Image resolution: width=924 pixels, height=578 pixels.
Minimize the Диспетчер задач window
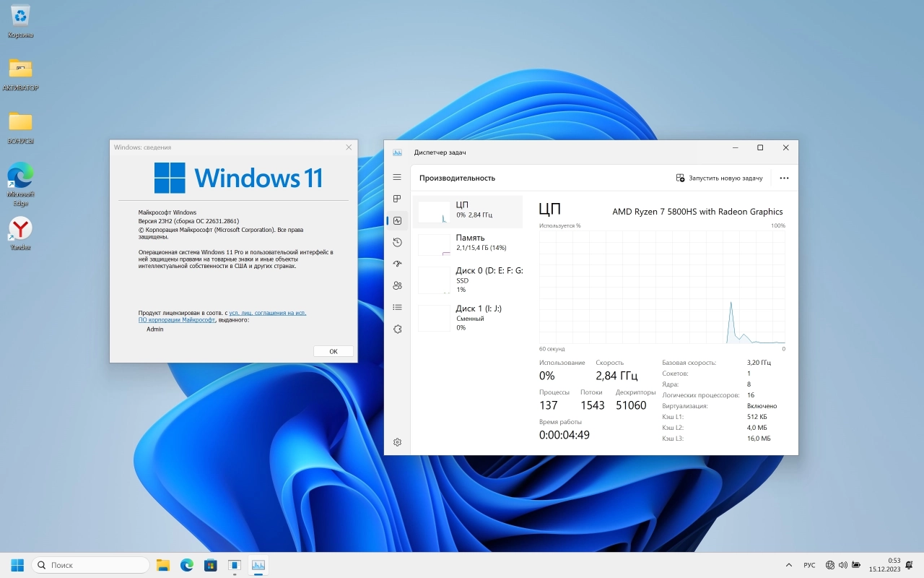click(735, 147)
